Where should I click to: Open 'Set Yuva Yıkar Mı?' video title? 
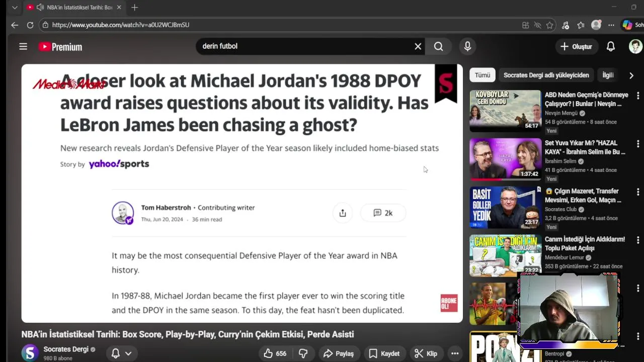pyautogui.click(x=585, y=147)
